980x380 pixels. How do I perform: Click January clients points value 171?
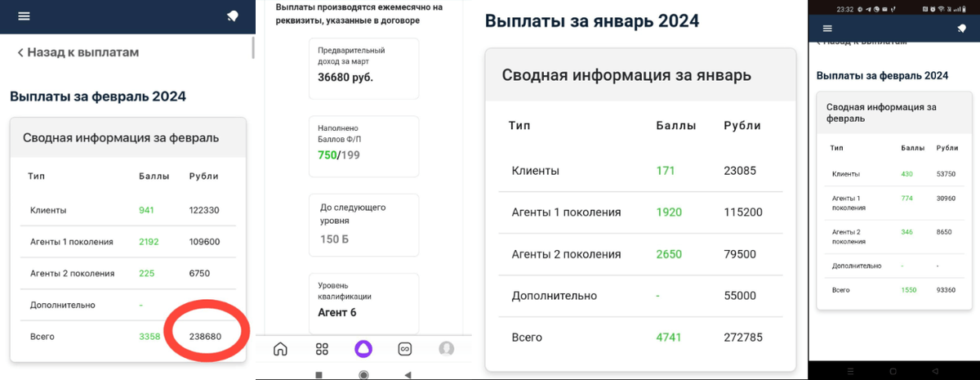(666, 171)
